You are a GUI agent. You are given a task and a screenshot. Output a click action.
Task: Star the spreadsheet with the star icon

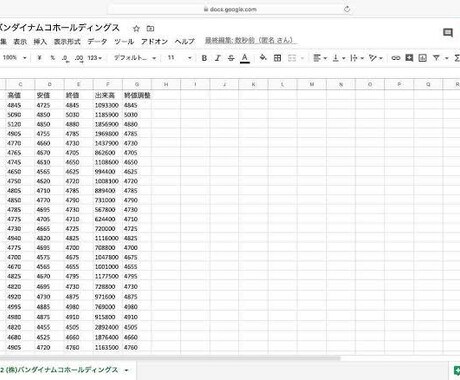point(136,29)
